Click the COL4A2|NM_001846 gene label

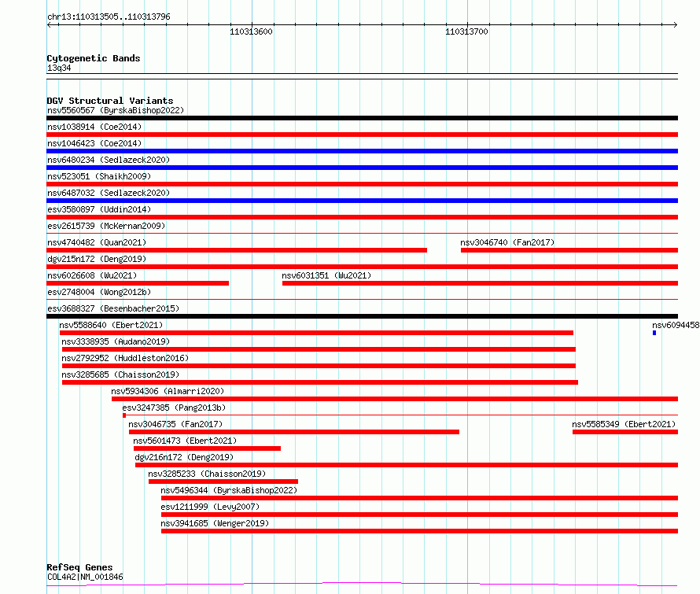point(85,577)
